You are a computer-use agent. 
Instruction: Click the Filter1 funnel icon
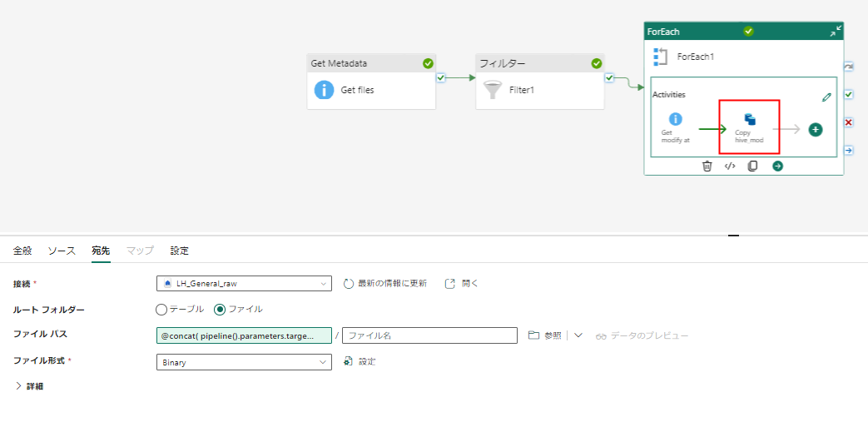pyautogui.click(x=492, y=90)
